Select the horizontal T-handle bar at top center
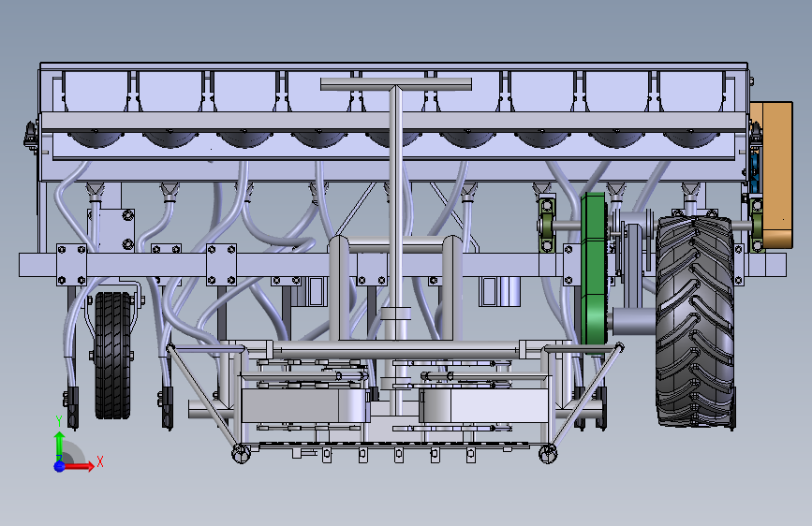This screenshot has height=526, width=812. [x=396, y=84]
